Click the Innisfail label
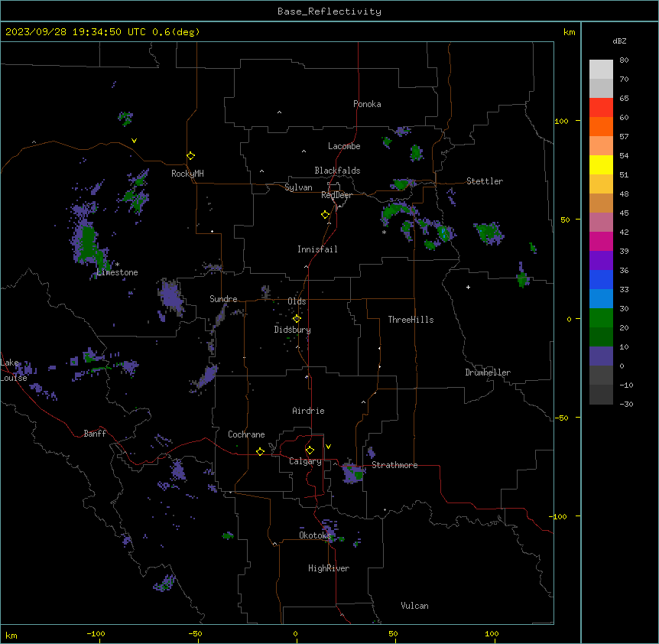Image resolution: width=659 pixels, height=644 pixels. pyautogui.click(x=317, y=249)
